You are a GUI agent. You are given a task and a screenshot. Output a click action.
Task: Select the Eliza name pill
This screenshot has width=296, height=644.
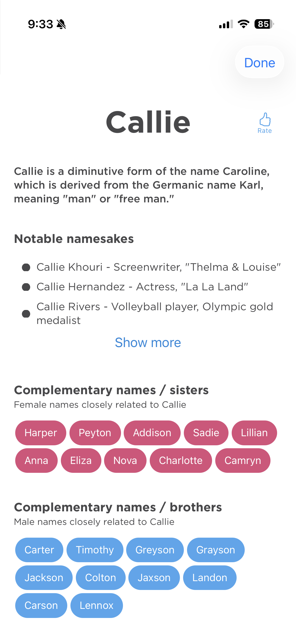pos(81,460)
